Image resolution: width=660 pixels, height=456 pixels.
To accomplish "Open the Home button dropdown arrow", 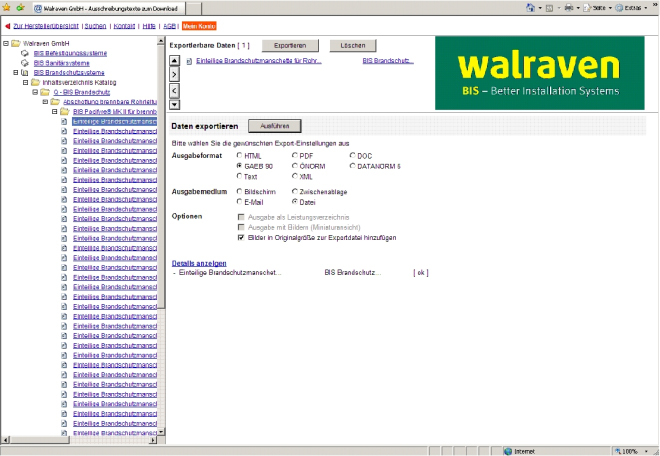I will click(x=540, y=8).
